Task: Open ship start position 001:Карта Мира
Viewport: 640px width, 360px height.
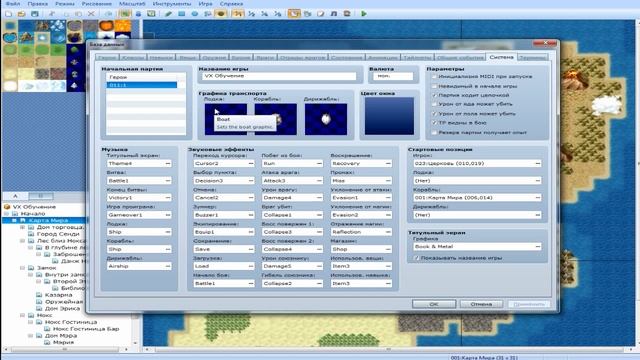Action: 477,198
